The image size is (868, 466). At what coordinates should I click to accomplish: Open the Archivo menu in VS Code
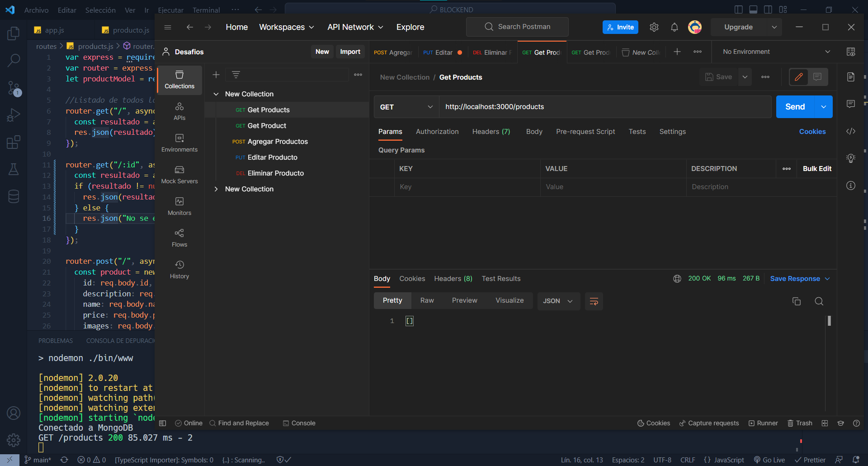click(x=36, y=10)
